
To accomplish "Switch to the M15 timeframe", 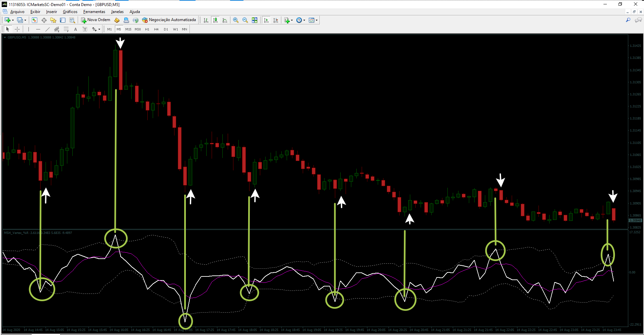I will (128, 29).
